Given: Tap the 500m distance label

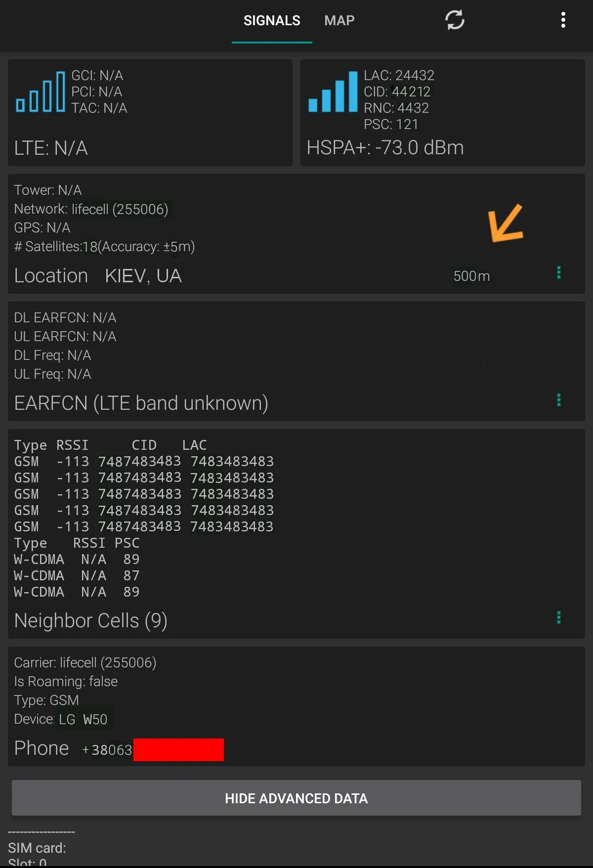Looking at the screenshot, I should tap(471, 276).
